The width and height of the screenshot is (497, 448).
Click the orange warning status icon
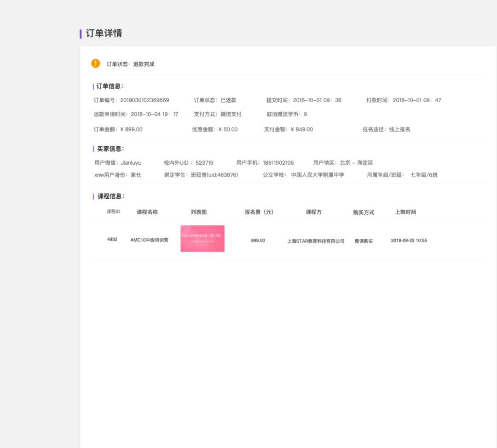pos(95,63)
